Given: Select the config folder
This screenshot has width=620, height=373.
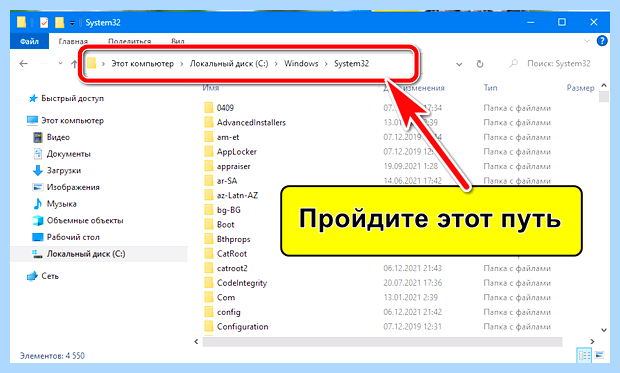Looking at the screenshot, I should [x=229, y=312].
